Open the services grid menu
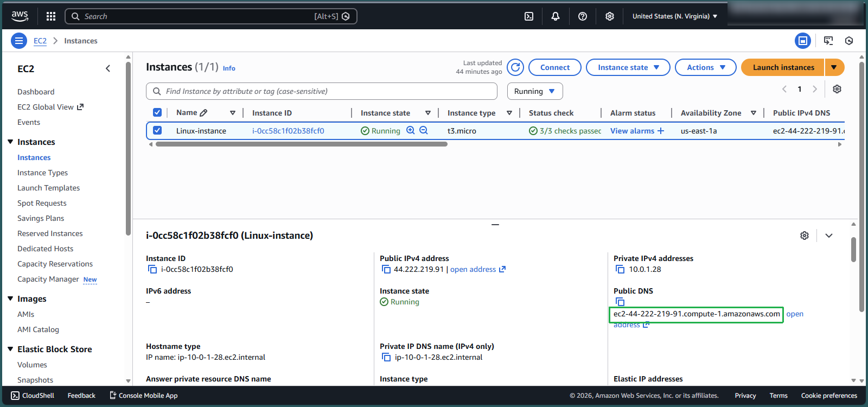 [51, 16]
